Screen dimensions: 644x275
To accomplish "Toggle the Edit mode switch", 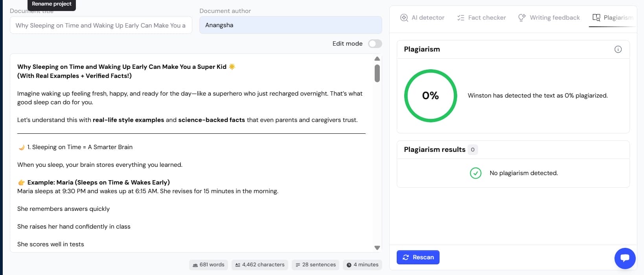I will pos(375,44).
